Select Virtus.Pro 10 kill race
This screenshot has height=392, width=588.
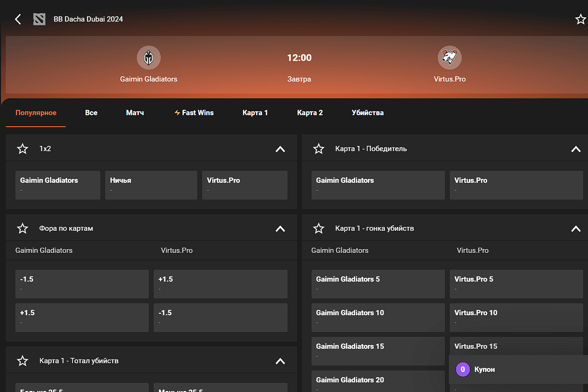tap(516, 318)
